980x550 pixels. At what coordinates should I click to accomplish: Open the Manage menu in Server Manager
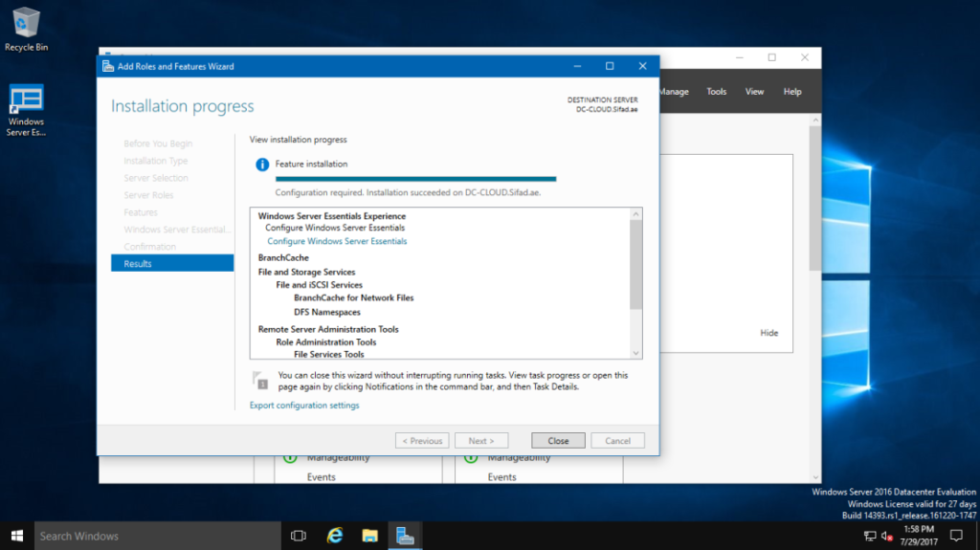tap(674, 91)
